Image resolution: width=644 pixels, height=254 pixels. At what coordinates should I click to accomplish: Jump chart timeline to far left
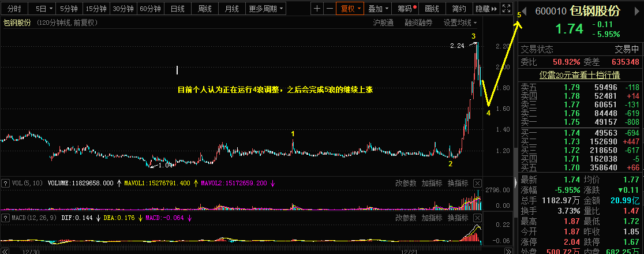5,251
